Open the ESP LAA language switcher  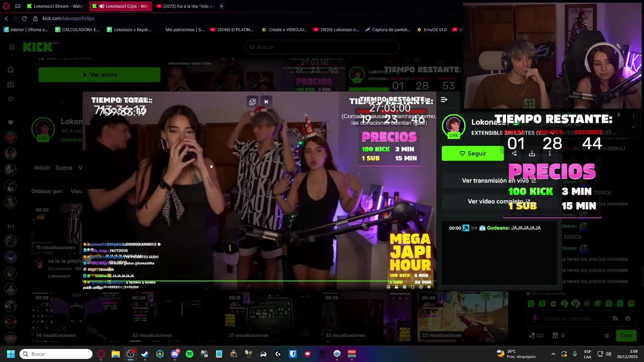[x=588, y=354]
